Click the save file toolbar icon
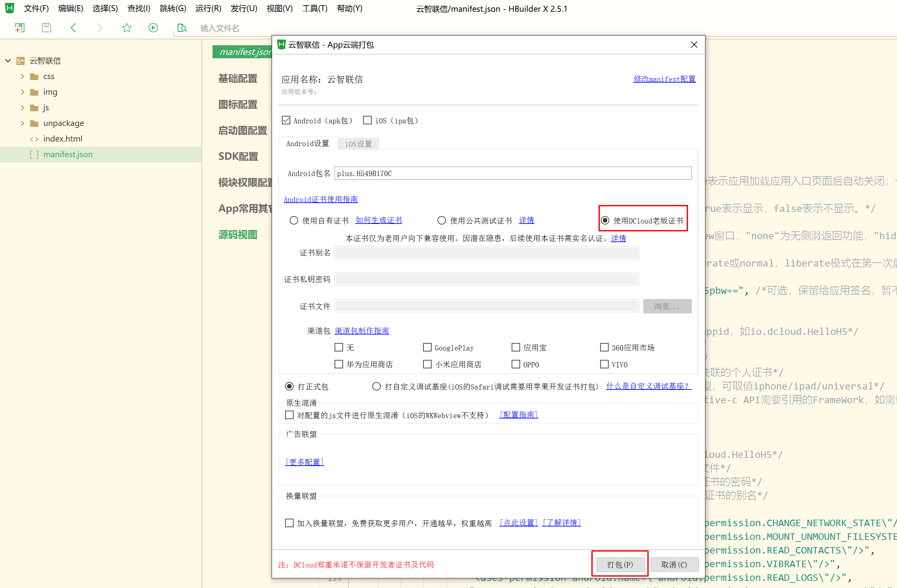 46,28
